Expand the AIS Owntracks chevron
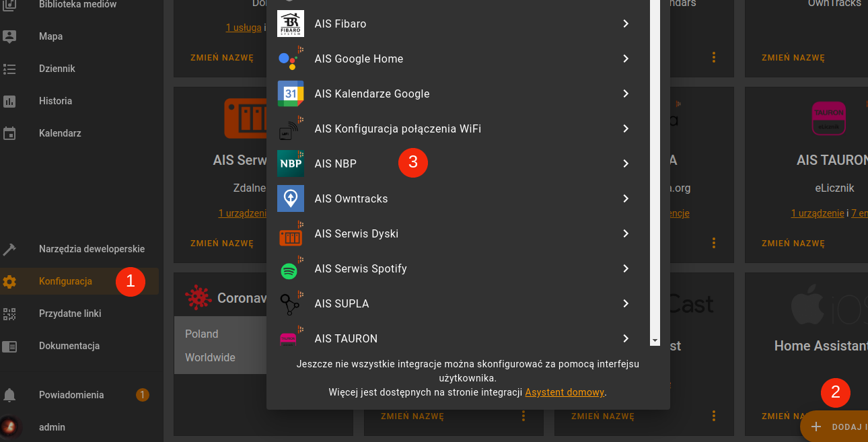Screen dimensions: 868x442 (626, 198)
